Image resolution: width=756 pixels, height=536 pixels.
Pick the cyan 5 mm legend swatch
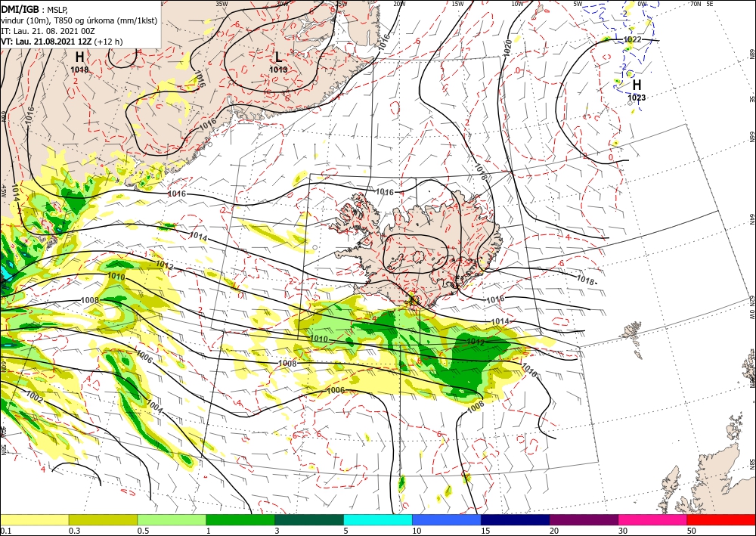(x=378, y=519)
